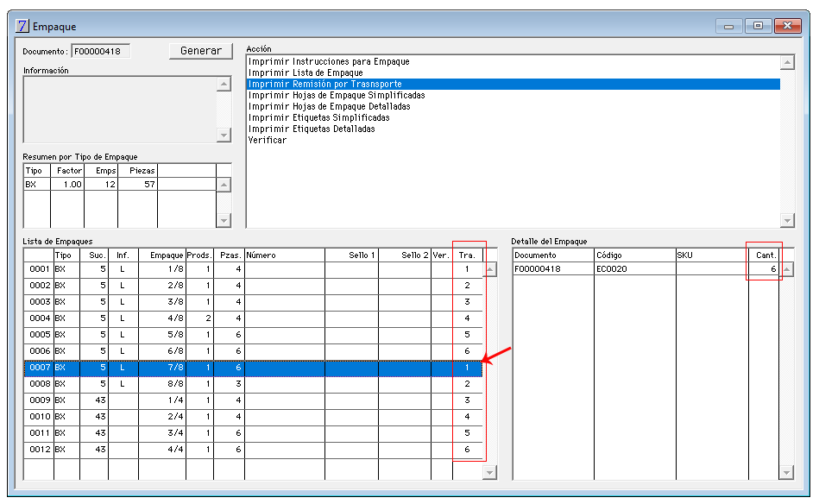The height and width of the screenshot is (504, 819).
Task: Select package row 0004
Action: (x=253, y=318)
